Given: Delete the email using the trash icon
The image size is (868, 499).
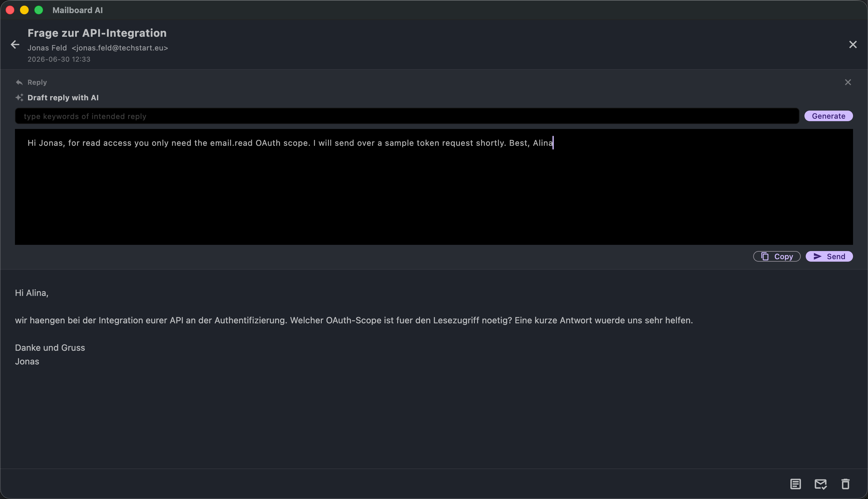Looking at the screenshot, I should click(845, 484).
